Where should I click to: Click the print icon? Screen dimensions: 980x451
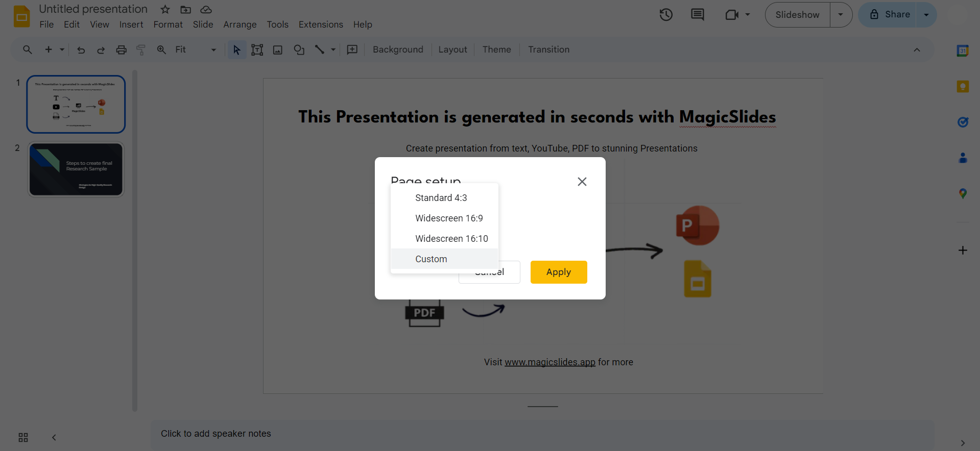(121, 49)
